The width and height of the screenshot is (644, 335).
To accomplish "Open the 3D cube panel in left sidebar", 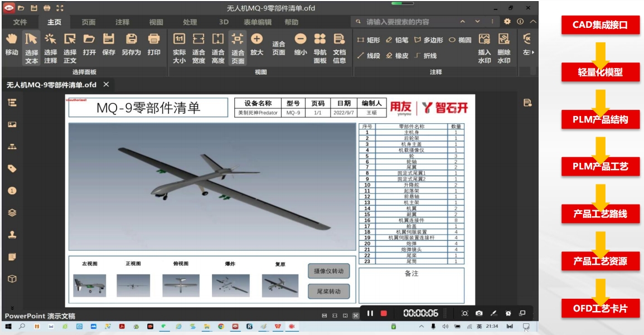I will (x=12, y=279).
